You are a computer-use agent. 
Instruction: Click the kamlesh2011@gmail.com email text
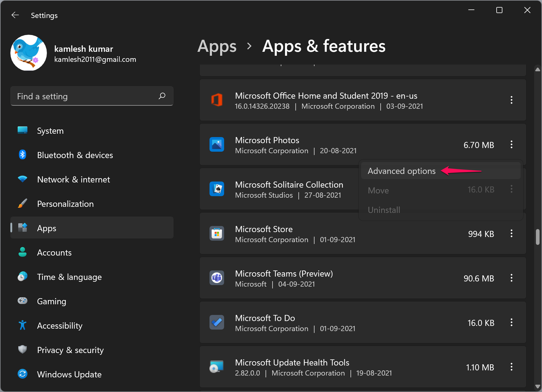95,59
